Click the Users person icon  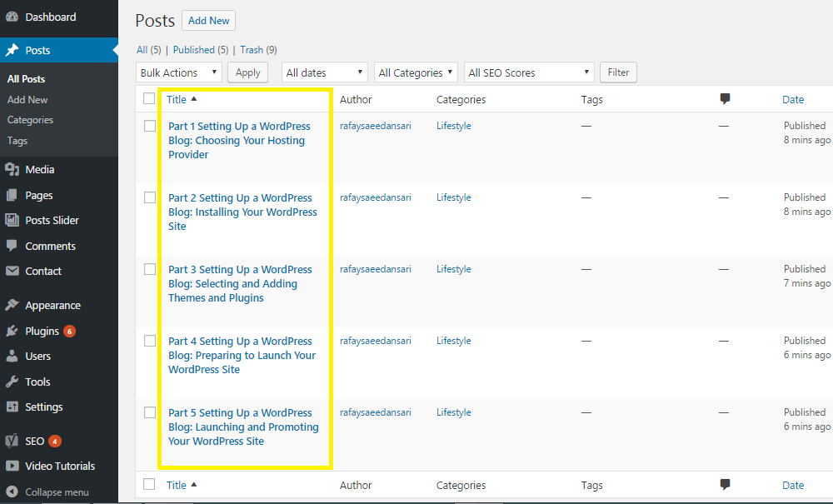[x=12, y=356]
